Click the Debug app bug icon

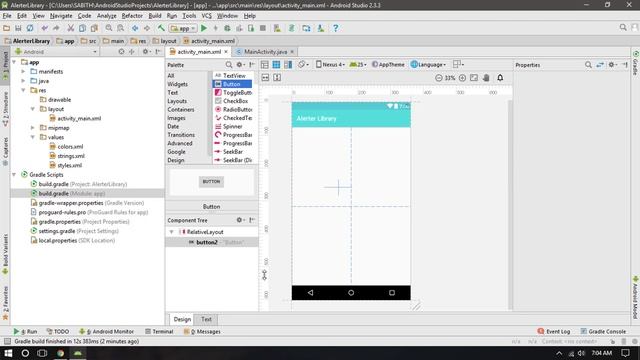click(x=227, y=28)
